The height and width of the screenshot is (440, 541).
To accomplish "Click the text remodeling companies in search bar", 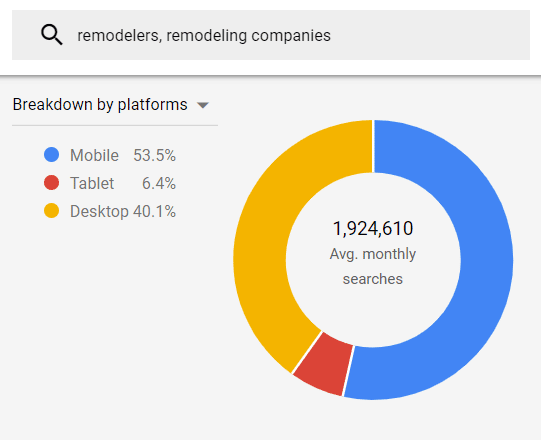I will 248,36.
